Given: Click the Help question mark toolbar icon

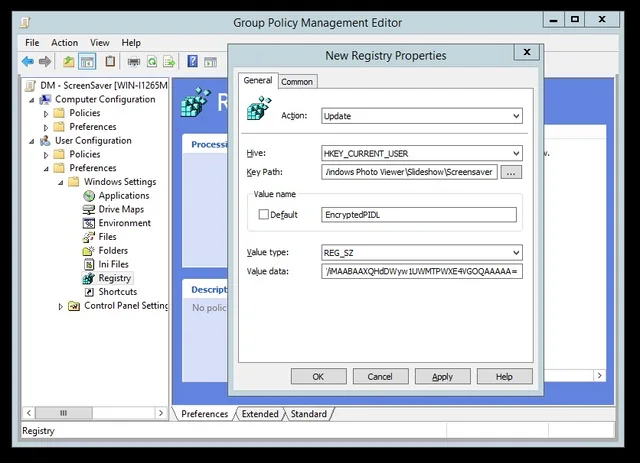Looking at the screenshot, I should (192, 61).
